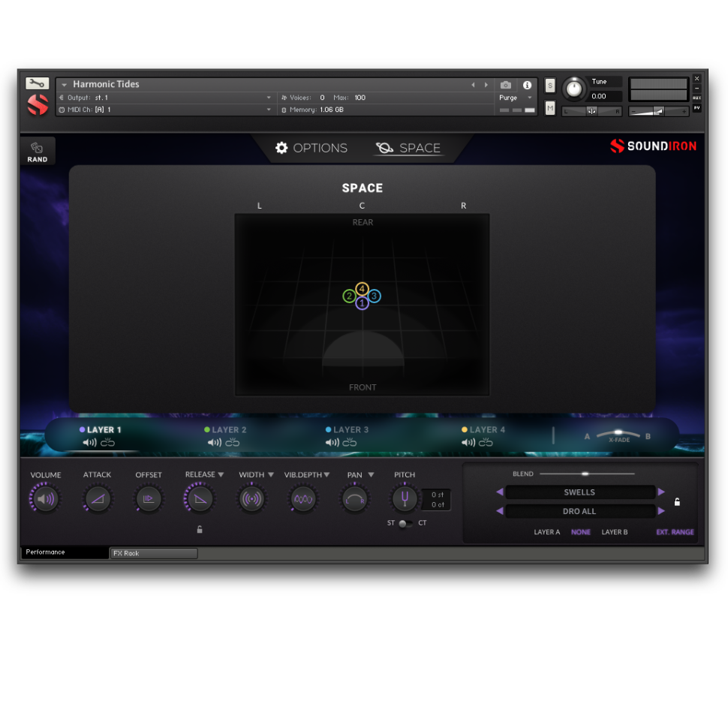The width and height of the screenshot is (728, 728).
Task: Select position marker 2 in space grid
Action: tap(349, 296)
